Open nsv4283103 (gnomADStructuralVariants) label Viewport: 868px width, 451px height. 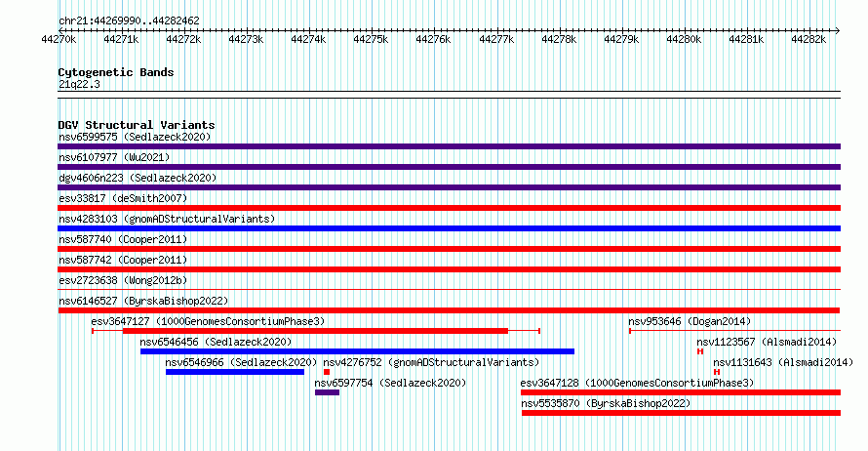pos(167,219)
